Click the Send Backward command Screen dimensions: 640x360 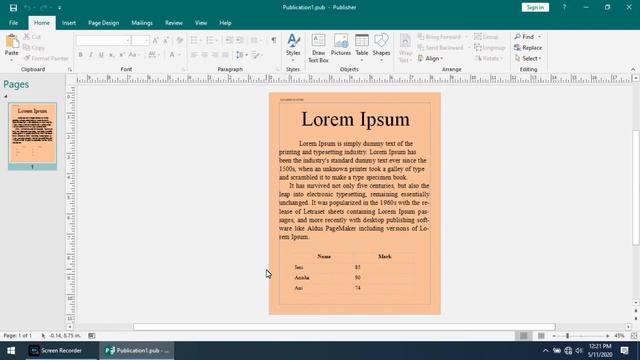click(440, 48)
